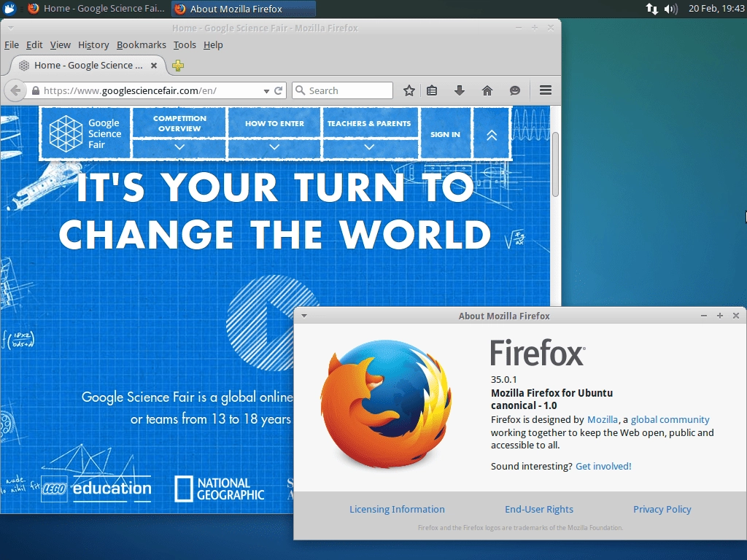The image size is (747, 560).
Task: Click the page vertical scrollbar thumb
Action: (x=555, y=164)
